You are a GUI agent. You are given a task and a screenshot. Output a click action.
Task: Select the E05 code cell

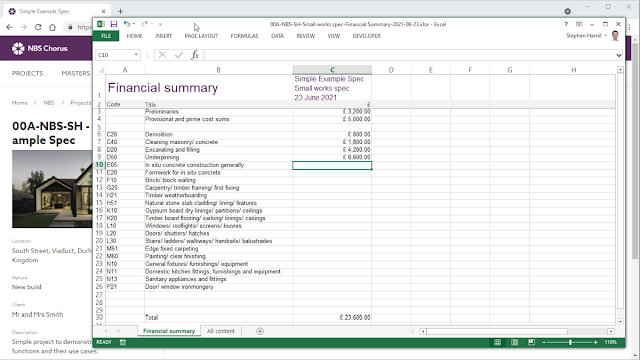[125, 165]
